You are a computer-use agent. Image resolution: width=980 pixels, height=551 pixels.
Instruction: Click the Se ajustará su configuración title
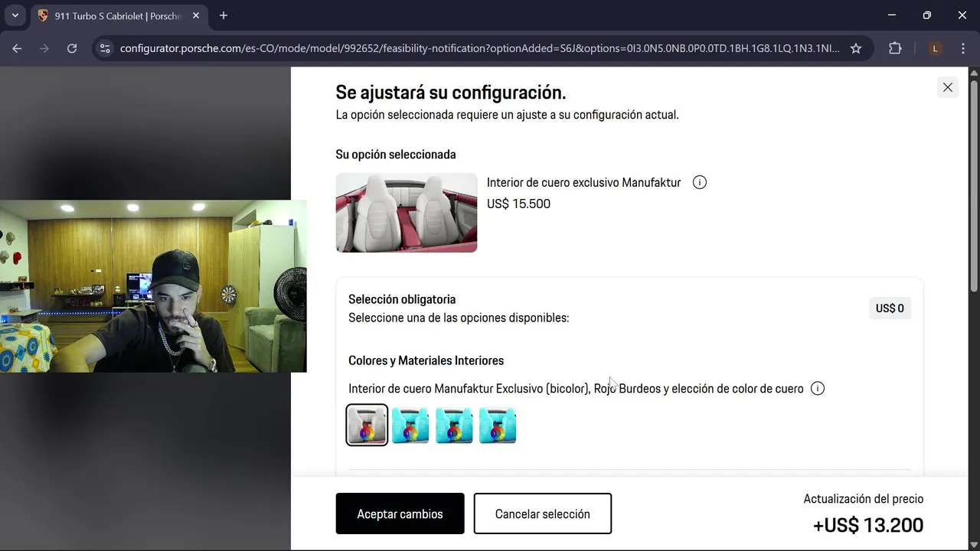pos(451,93)
